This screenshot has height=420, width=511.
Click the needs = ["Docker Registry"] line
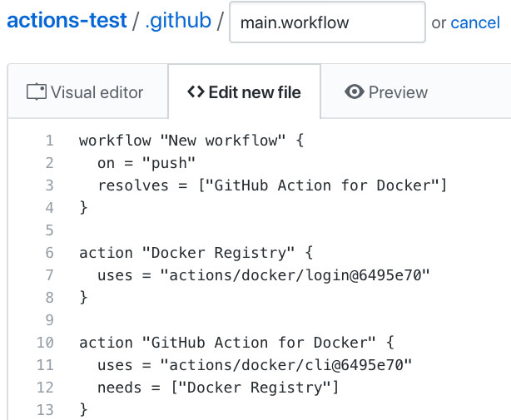[x=218, y=388]
